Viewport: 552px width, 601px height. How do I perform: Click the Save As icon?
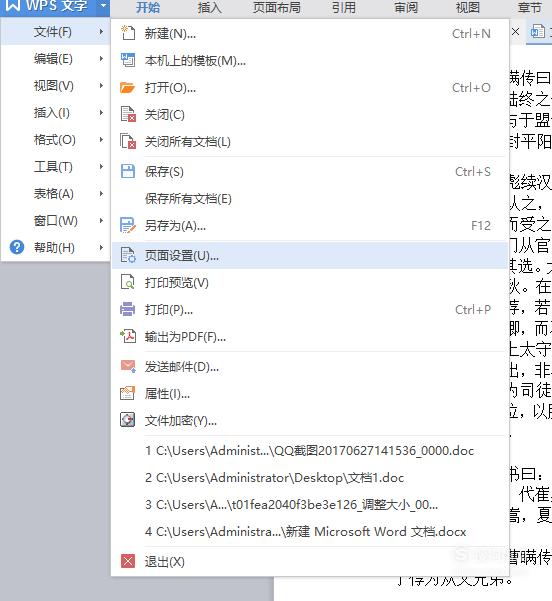tap(128, 225)
